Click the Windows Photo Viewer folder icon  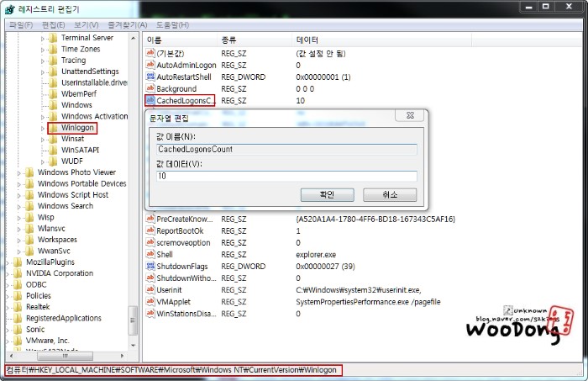[x=29, y=172]
